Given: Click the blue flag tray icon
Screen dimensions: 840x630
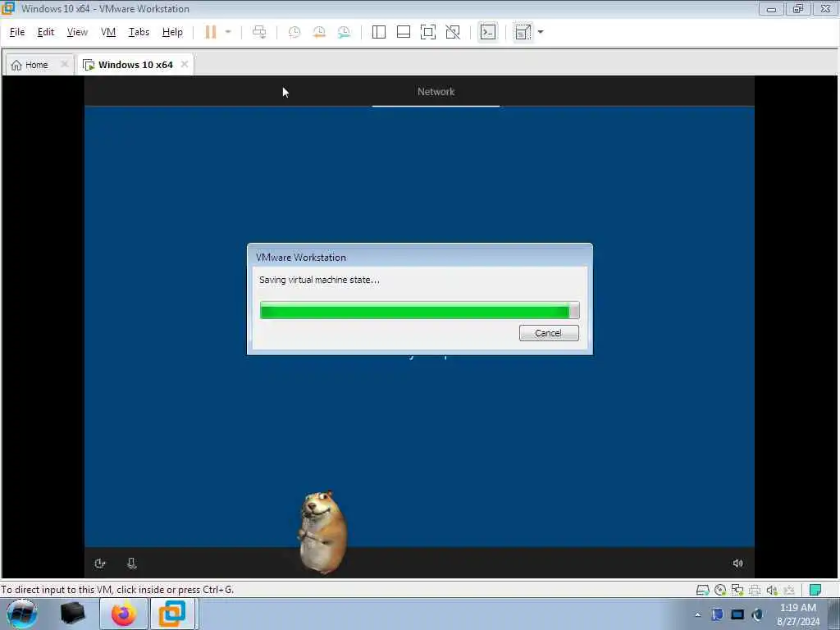Looking at the screenshot, I should [x=717, y=614].
